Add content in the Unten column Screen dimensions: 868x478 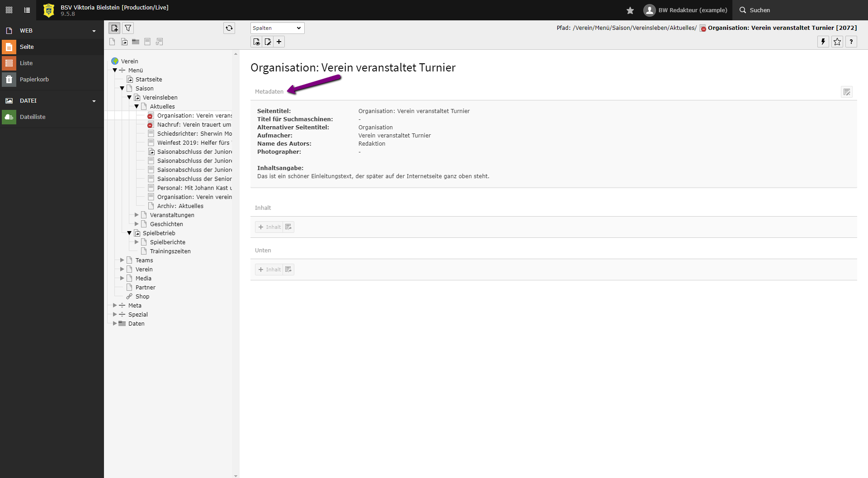[269, 270]
